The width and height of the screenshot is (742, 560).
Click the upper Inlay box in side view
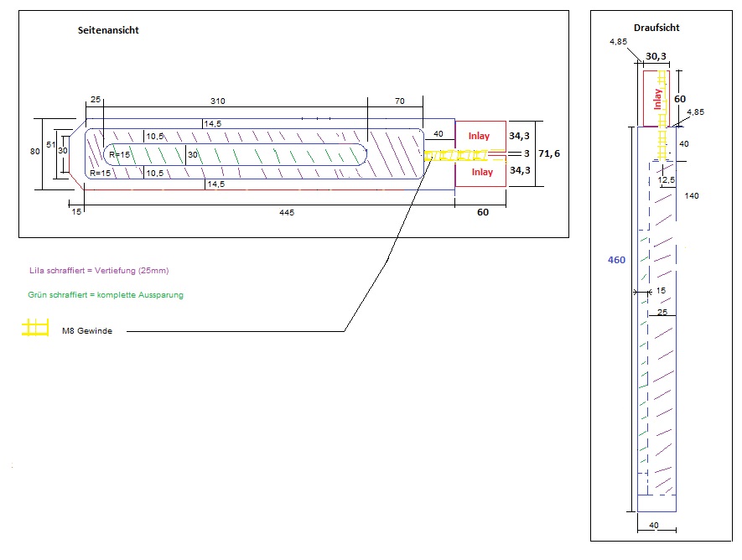pos(481,135)
